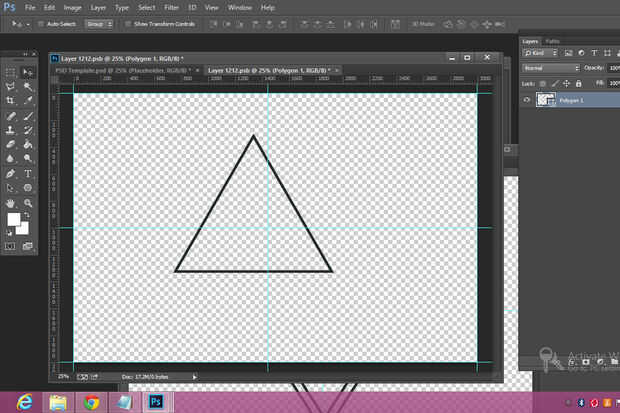Open Internet Explorer from the taskbar

click(25, 402)
